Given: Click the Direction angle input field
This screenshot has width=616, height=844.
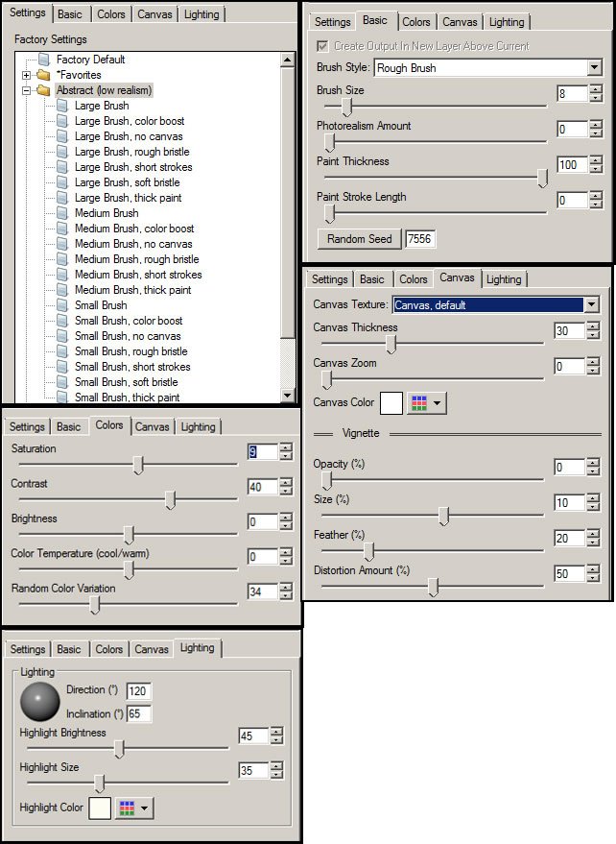Looking at the screenshot, I should (x=139, y=691).
